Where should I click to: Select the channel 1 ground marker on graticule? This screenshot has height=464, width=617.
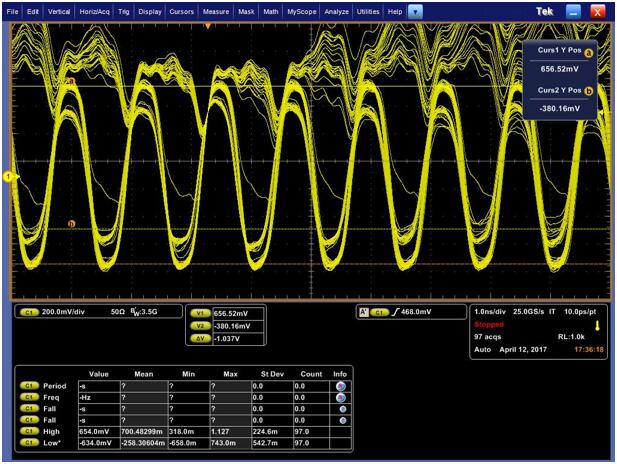pyautogui.click(x=11, y=177)
